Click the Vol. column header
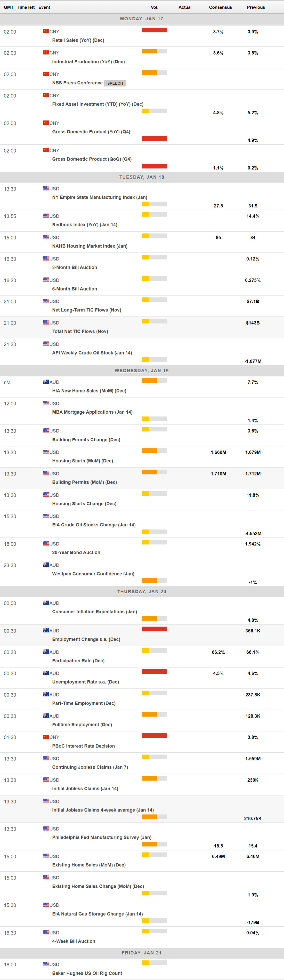Viewport: 284px width, 980px height. click(154, 7)
